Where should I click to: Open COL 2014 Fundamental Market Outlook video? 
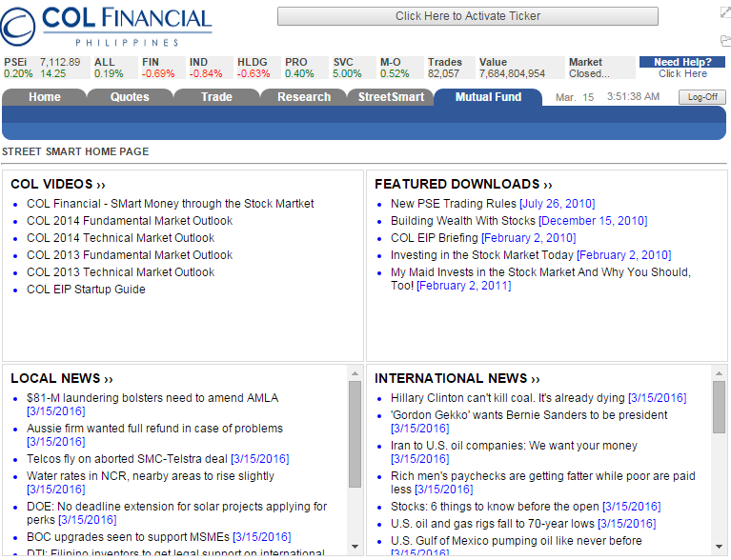click(130, 221)
